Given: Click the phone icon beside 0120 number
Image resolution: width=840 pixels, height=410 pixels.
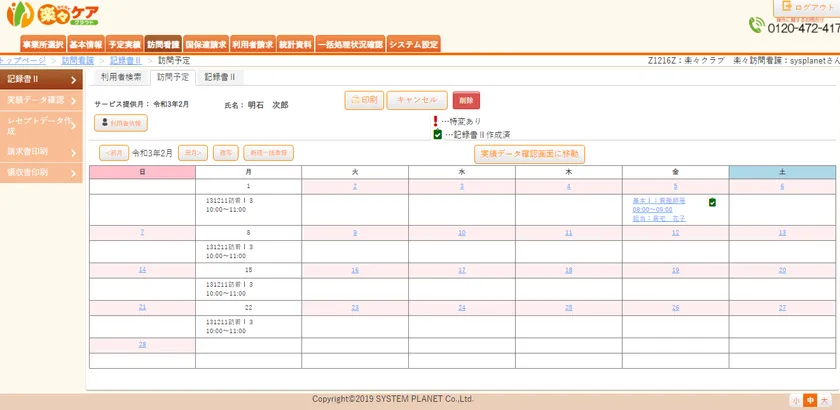Looking at the screenshot, I should tap(755, 26).
